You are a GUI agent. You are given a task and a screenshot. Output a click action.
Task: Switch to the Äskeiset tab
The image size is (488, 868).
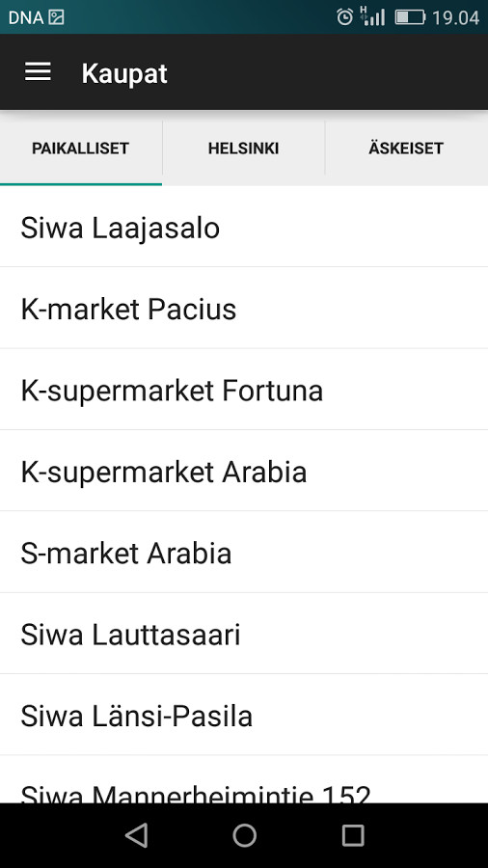point(406,149)
